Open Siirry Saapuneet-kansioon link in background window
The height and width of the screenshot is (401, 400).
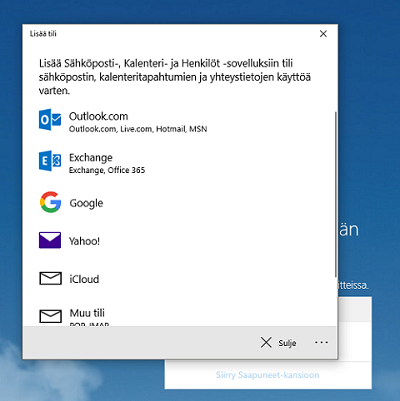268,375
